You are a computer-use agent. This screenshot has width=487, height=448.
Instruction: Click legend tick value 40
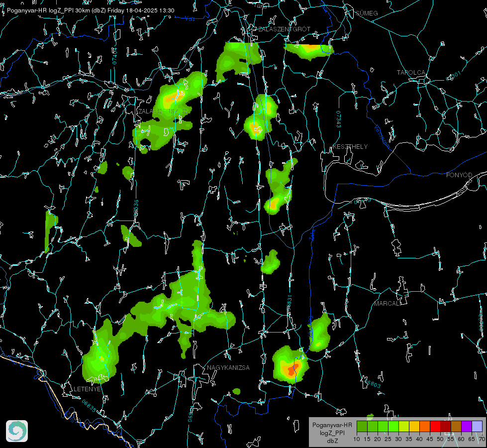point(419,439)
